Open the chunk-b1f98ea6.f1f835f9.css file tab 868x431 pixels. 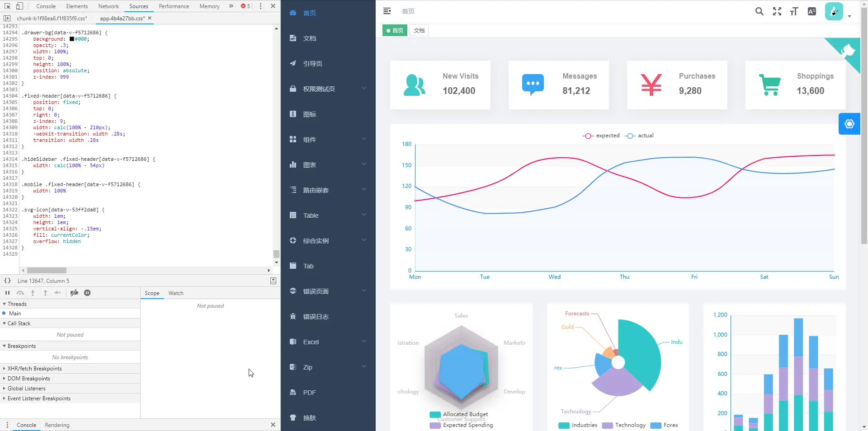52,18
